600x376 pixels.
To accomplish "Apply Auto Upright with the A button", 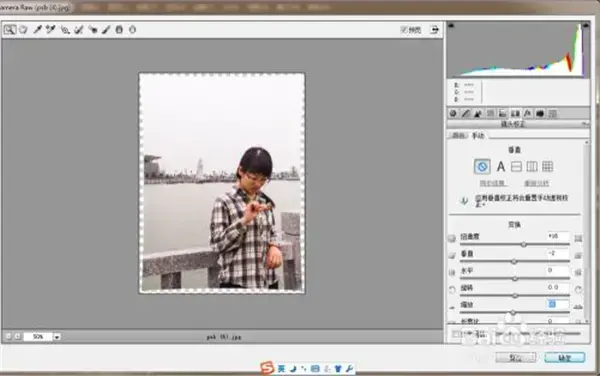I will (x=501, y=166).
